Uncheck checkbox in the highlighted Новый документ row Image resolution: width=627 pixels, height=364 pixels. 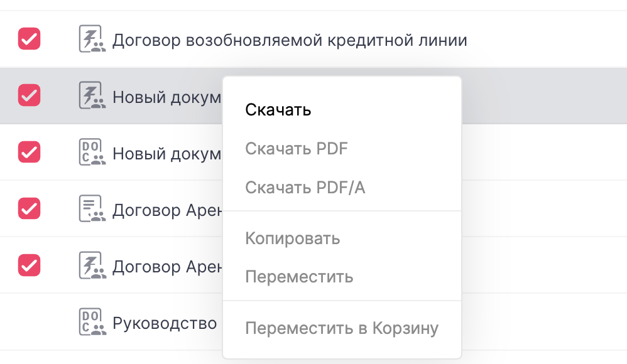pos(29,95)
